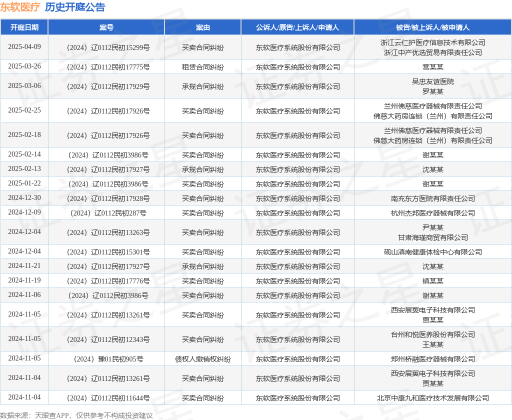512x420 pixels.
Task: Select the date 2025-02-13
Action: [x=24, y=168]
